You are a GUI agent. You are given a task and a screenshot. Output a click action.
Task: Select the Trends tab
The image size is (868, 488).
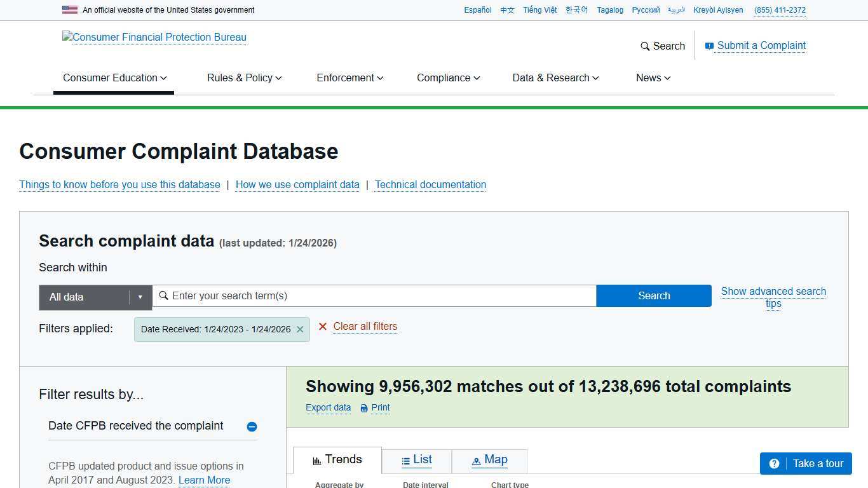[x=337, y=460]
